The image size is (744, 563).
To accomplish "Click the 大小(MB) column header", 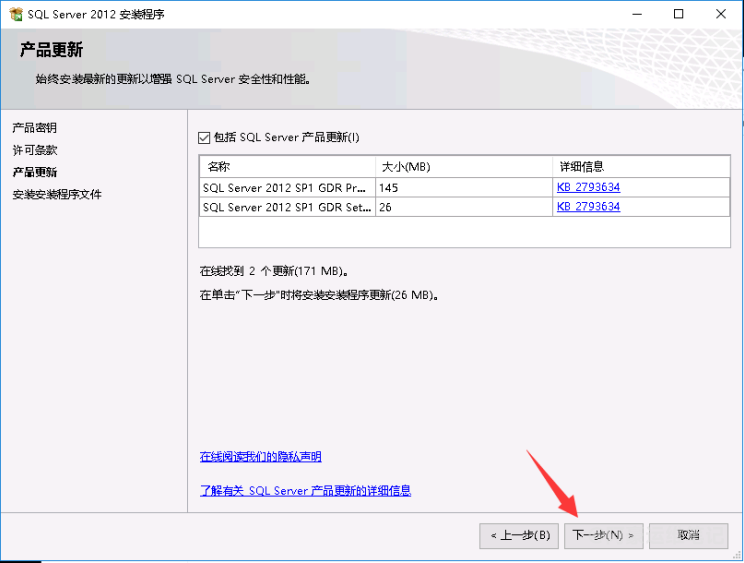I will click(x=463, y=166).
